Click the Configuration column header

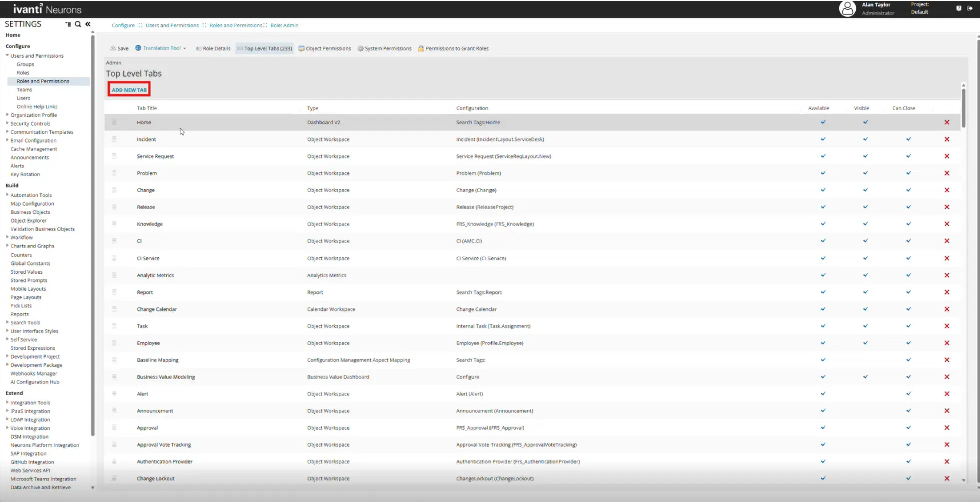point(472,108)
